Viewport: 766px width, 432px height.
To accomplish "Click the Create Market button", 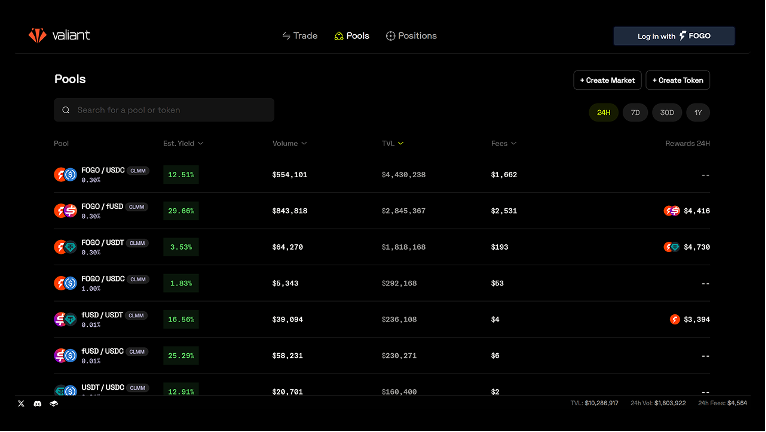I will 607,80.
